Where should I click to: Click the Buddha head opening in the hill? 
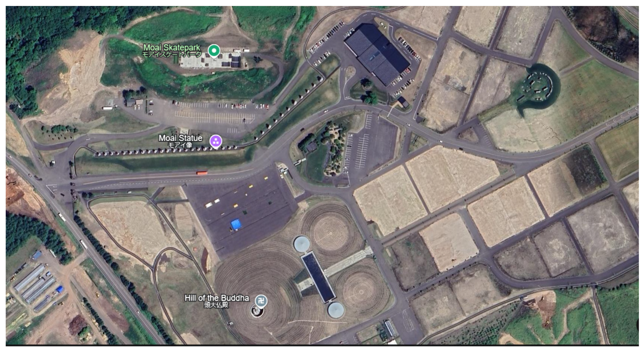257,312
